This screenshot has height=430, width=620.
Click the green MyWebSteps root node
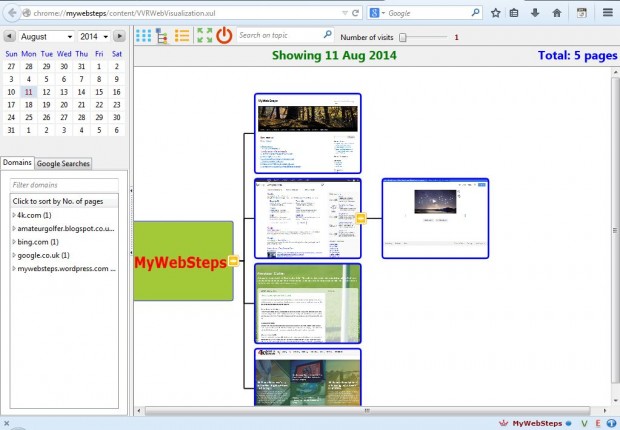tap(182, 261)
